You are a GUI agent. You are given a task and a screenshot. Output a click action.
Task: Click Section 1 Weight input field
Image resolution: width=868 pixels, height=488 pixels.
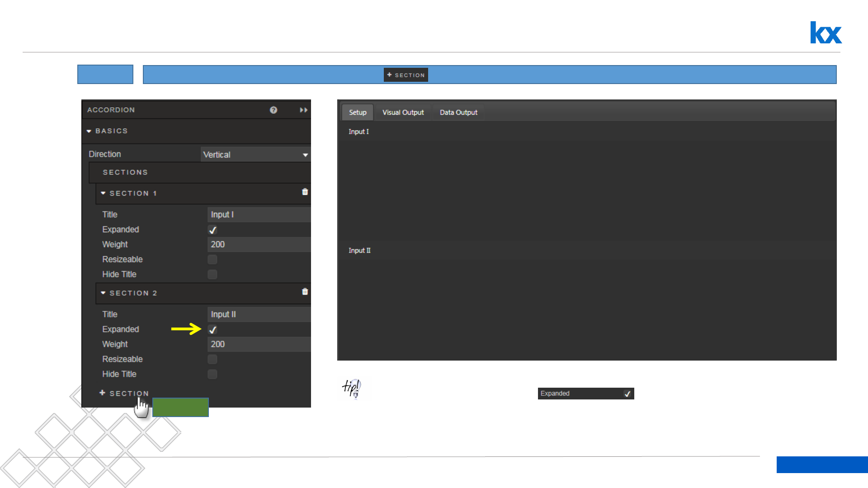pyautogui.click(x=259, y=244)
